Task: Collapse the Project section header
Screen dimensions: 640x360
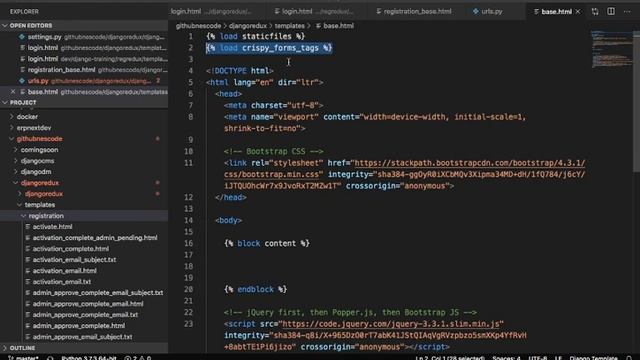Action: (x=23, y=102)
